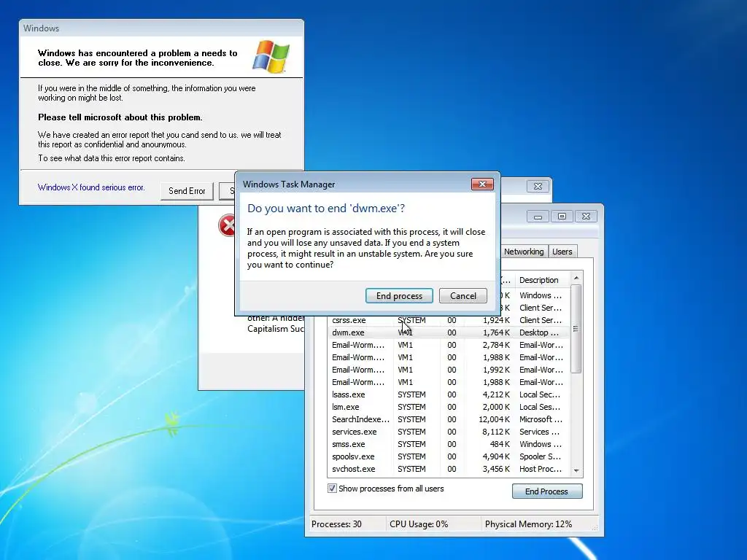The height and width of the screenshot is (560, 747).
Task: Click Send Error button in Windows error window
Action: [187, 191]
